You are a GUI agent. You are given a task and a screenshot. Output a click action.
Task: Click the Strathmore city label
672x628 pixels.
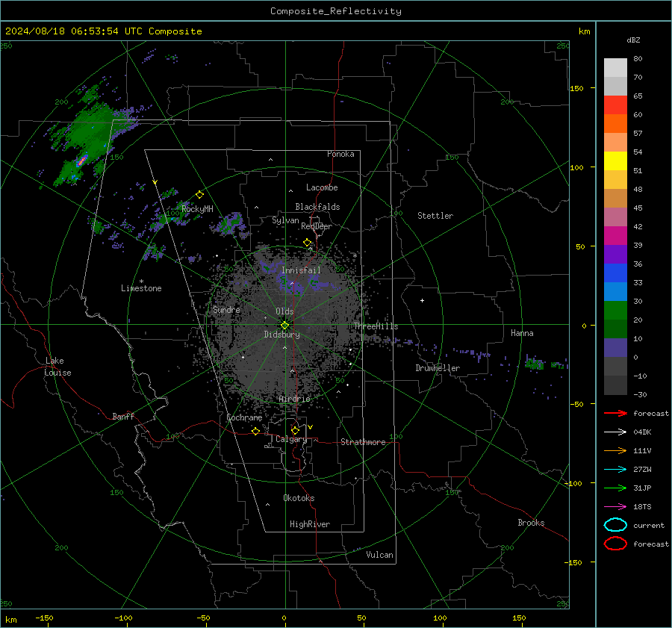coord(363,442)
